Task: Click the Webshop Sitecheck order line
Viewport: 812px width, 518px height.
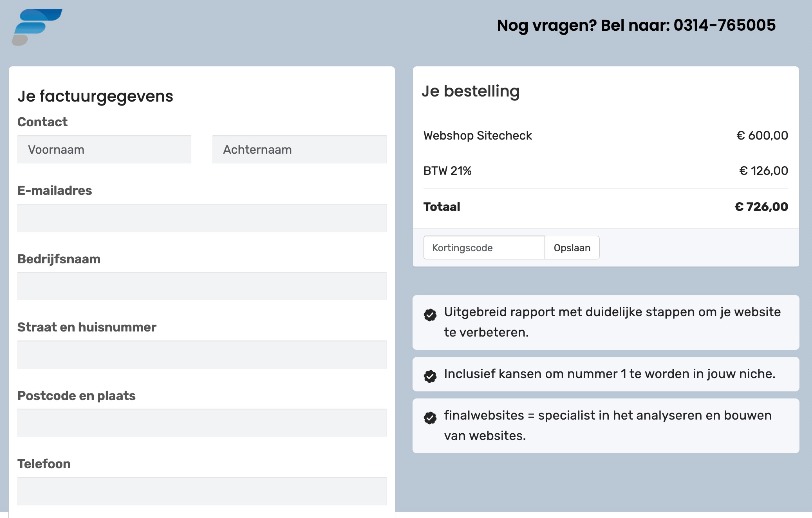Action: (x=478, y=135)
